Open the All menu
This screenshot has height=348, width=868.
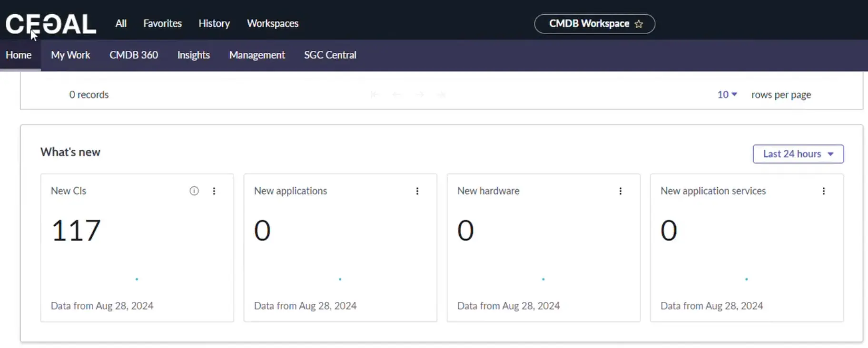click(x=121, y=23)
